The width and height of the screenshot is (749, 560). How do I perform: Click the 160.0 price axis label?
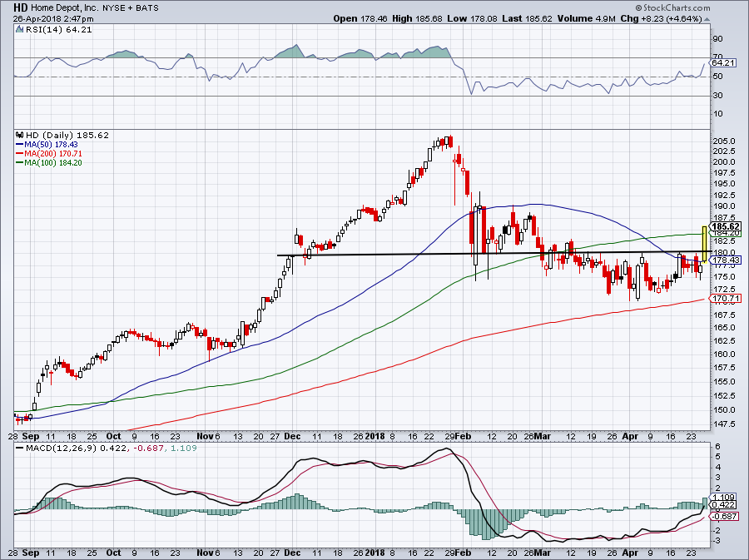point(725,354)
